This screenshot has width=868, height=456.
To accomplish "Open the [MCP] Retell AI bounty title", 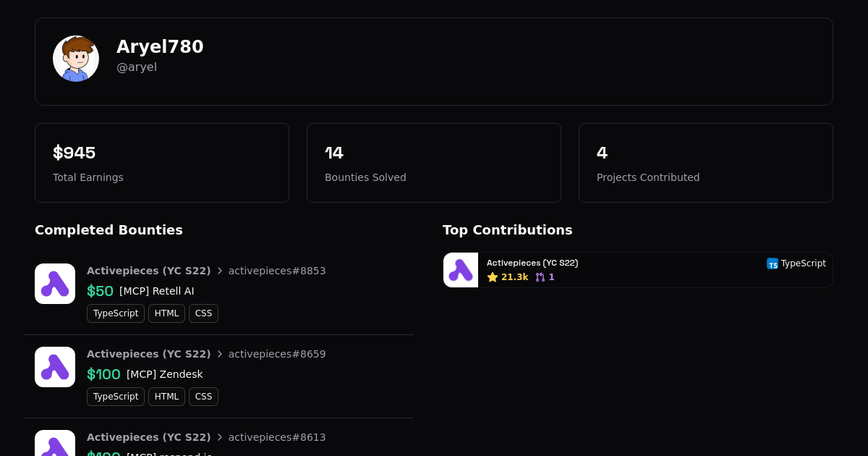I will pyautogui.click(x=157, y=291).
